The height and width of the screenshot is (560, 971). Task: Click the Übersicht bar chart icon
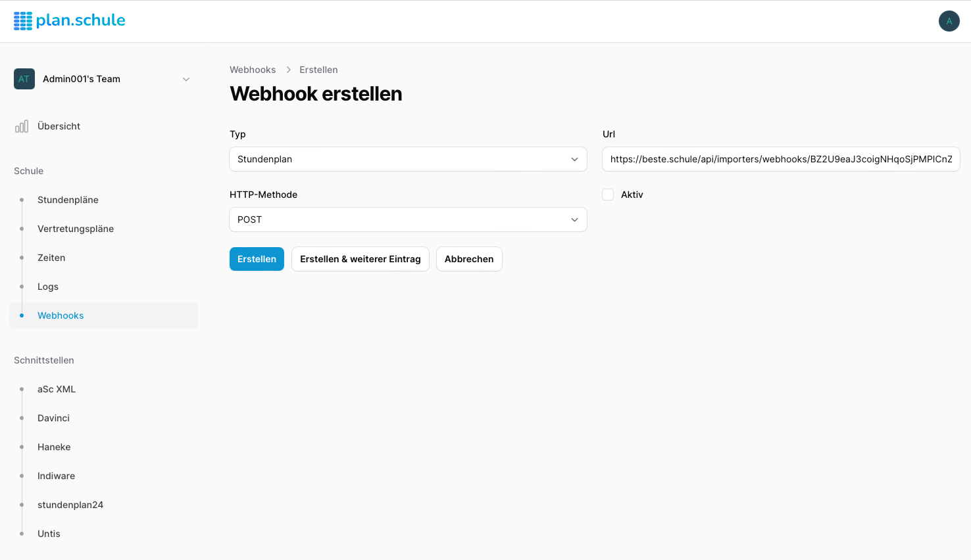22,126
